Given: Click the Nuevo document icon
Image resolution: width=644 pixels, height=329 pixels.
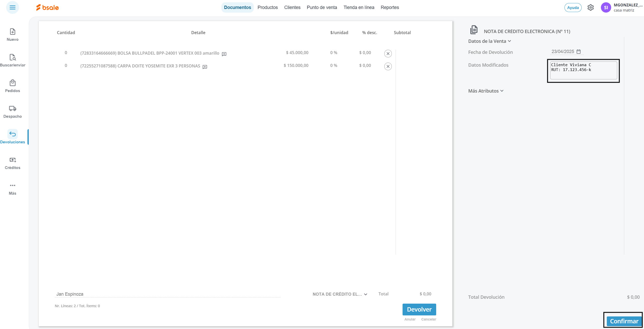Looking at the screenshot, I should (12, 32).
